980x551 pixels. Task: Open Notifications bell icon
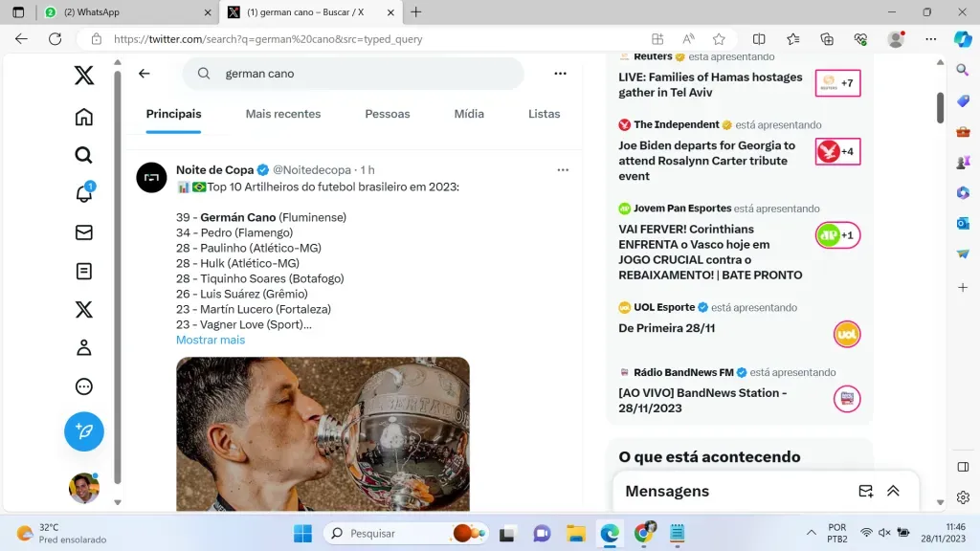[84, 194]
